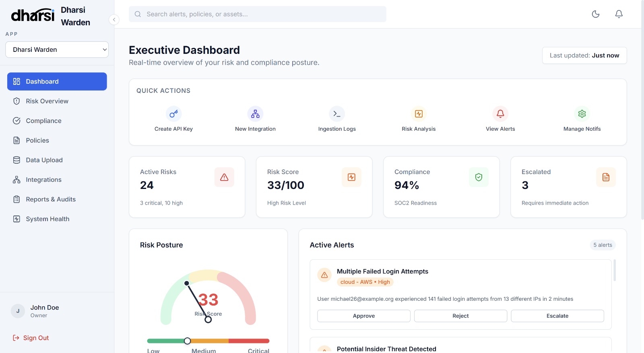Launch the Risk Analysis quick action
Viewport: 644px width, 353px height.
coord(419,114)
